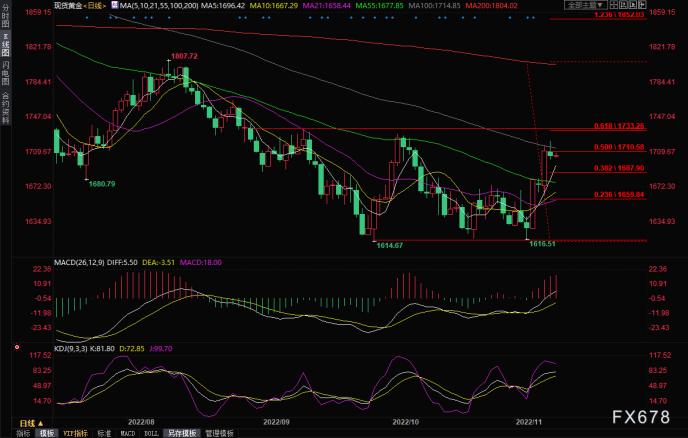Click the MA10:1667.29 value
Image resolution: width=688 pixels, height=438 pixels.
click(274, 6)
